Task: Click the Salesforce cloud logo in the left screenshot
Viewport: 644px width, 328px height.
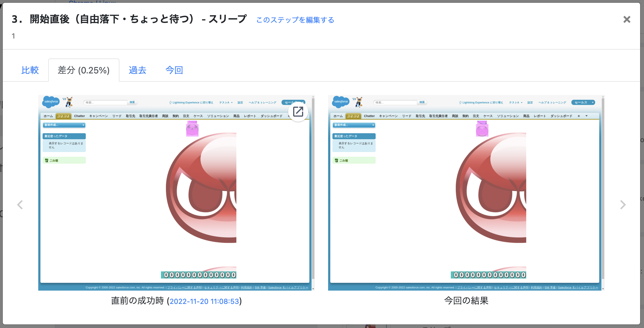Action: (51, 102)
